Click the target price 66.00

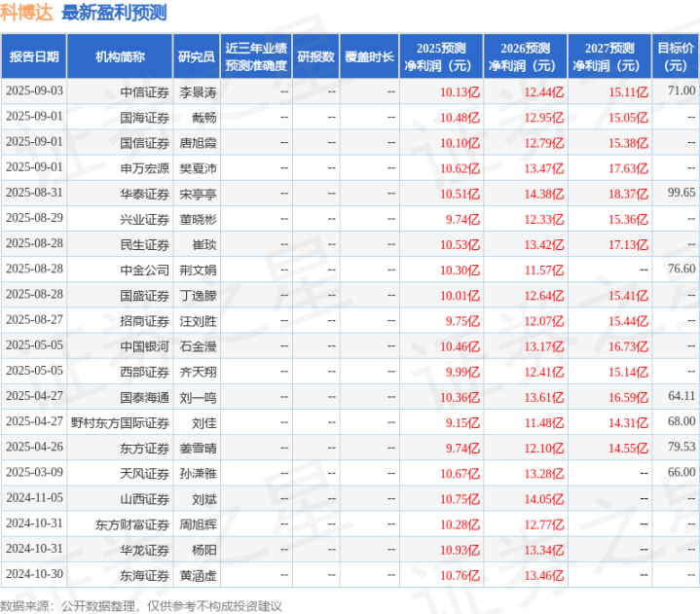coord(682,472)
